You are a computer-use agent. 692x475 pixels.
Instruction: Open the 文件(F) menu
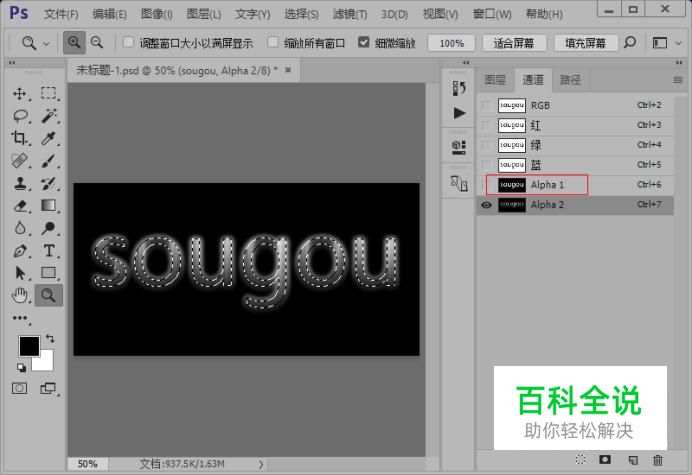pyautogui.click(x=61, y=14)
